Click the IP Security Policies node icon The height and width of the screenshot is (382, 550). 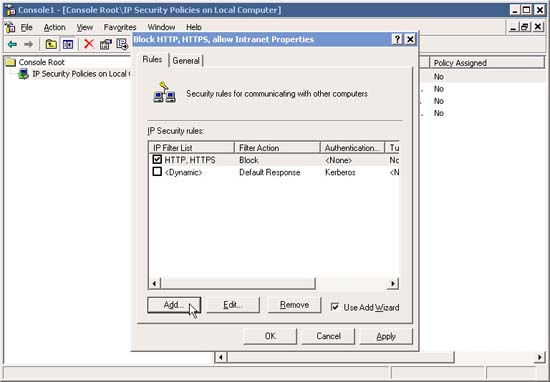click(x=24, y=74)
